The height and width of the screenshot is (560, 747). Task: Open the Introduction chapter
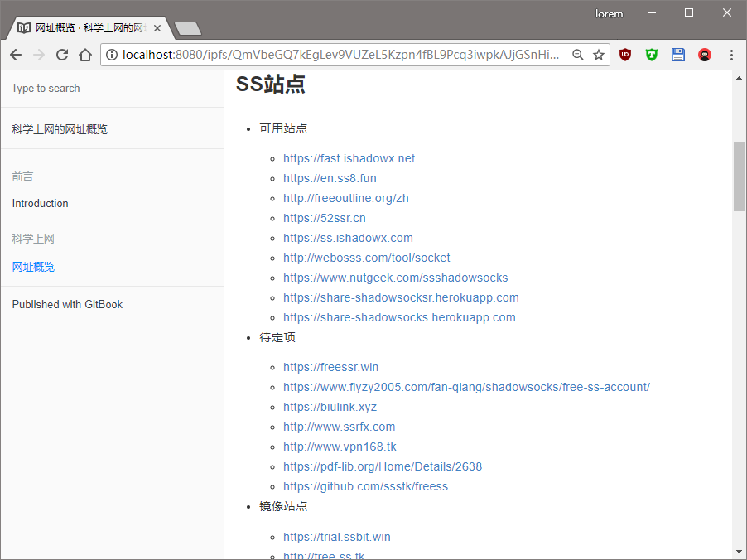[40, 204]
